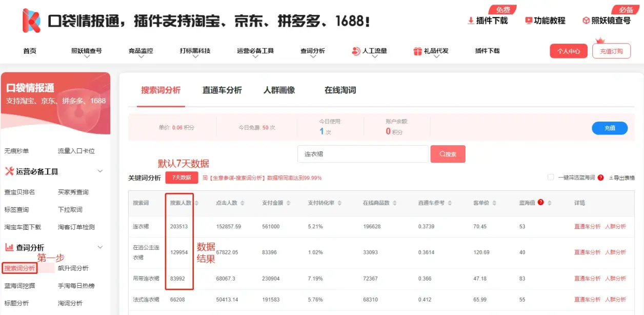Viewport: 644px width, 315px height.
Task: Open 流量入口卡位 in sidebar
Action: [76, 151]
